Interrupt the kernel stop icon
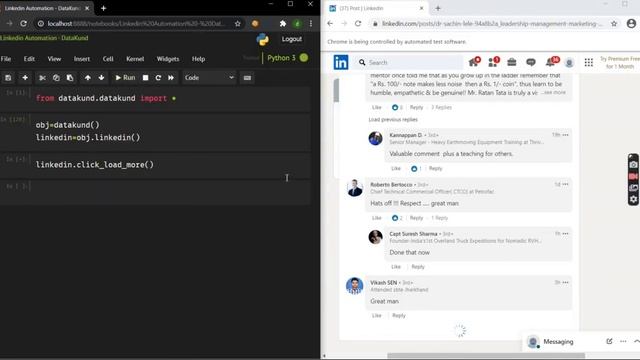Image resolution: width=640 pixels, height=360 pixels. point(145,78)
